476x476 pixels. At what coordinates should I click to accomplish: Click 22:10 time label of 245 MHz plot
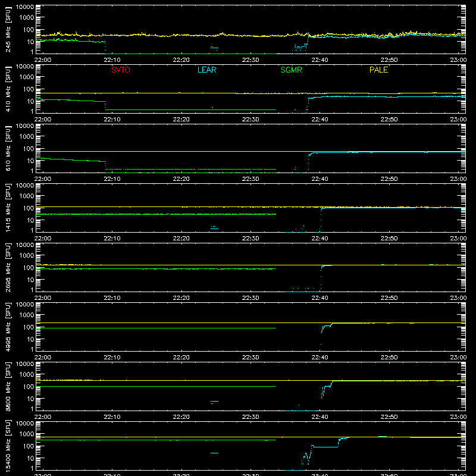click(112, 60)
